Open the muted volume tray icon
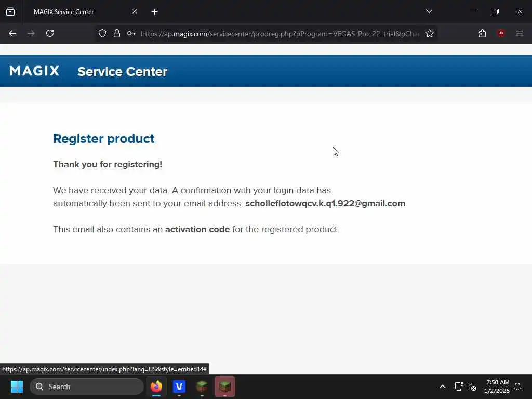Screen dimensions: 532x399 [x=472, y=387]
